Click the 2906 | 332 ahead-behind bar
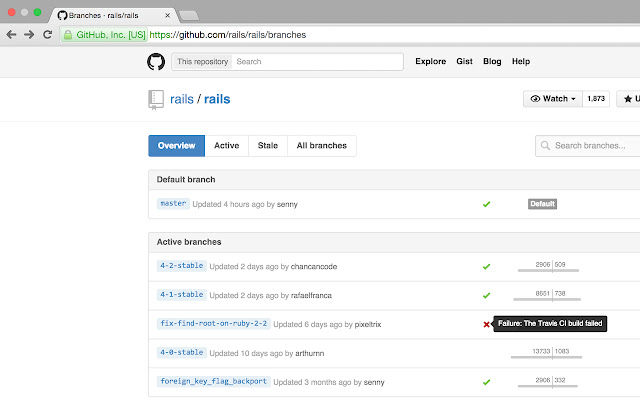640x400 pixels. point(548,382)
